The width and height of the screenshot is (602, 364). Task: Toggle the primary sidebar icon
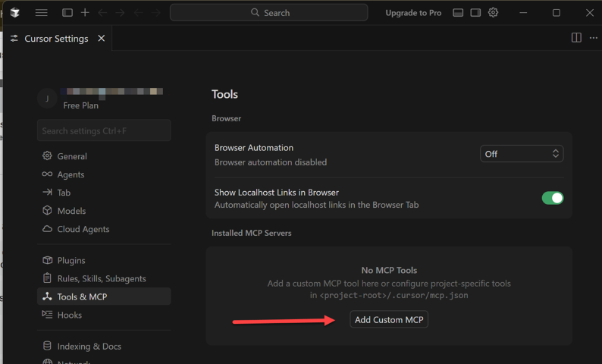coord(67,13)
